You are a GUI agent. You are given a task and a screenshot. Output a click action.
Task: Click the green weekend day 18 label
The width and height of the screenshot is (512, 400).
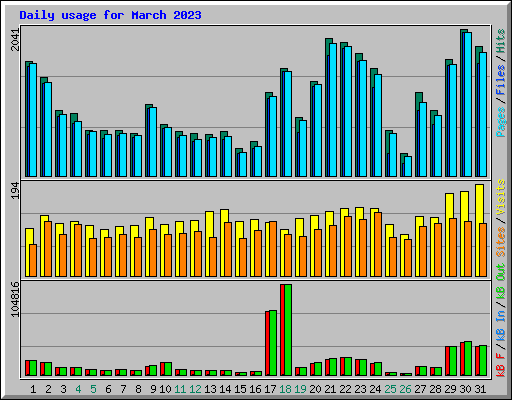tap(286, 389)
